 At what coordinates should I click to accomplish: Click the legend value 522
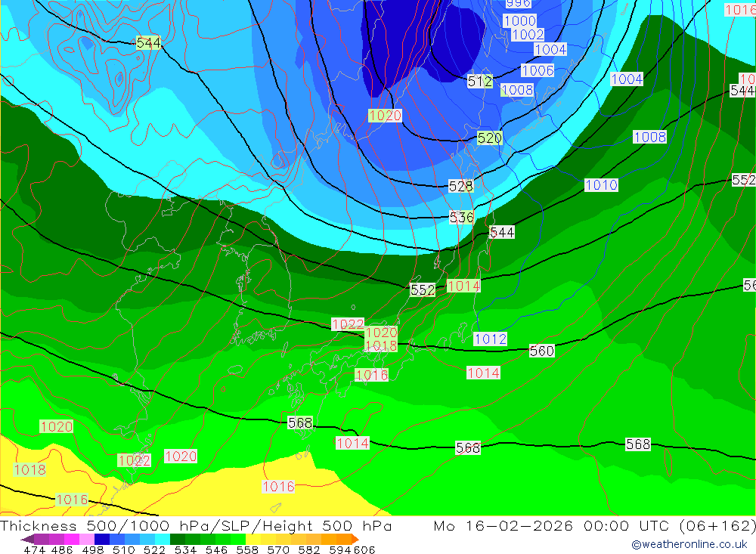(154, 549)
